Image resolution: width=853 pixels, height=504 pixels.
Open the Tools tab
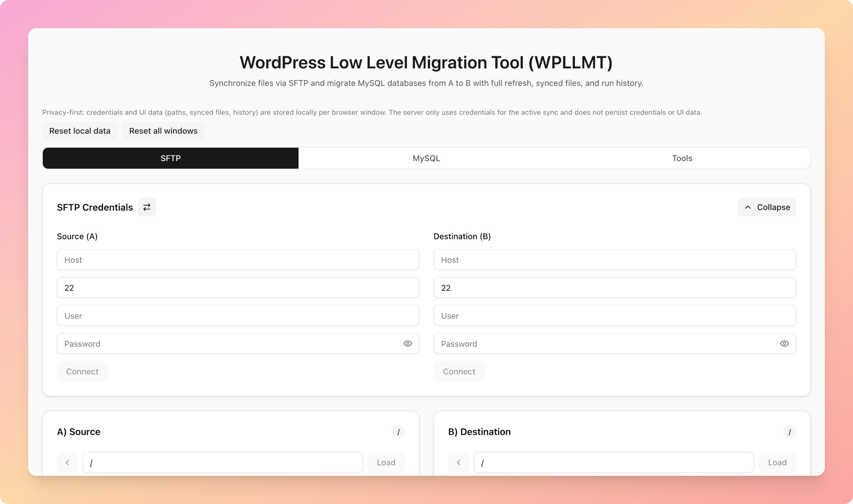pyautogui.click(x=682, y=158)
